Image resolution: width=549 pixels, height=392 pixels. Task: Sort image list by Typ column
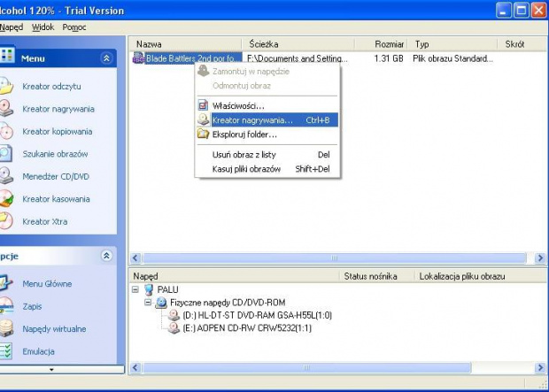point(452,44)
